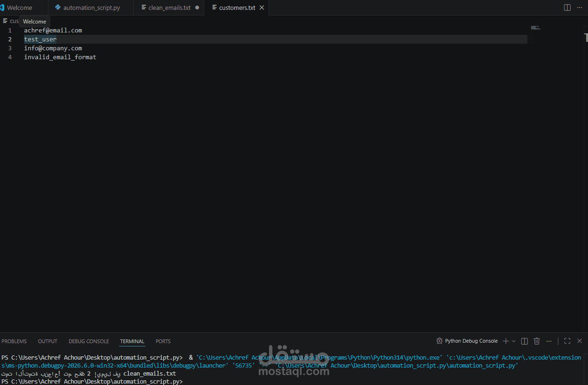Switch to the Welcome tab

[20, 8]
